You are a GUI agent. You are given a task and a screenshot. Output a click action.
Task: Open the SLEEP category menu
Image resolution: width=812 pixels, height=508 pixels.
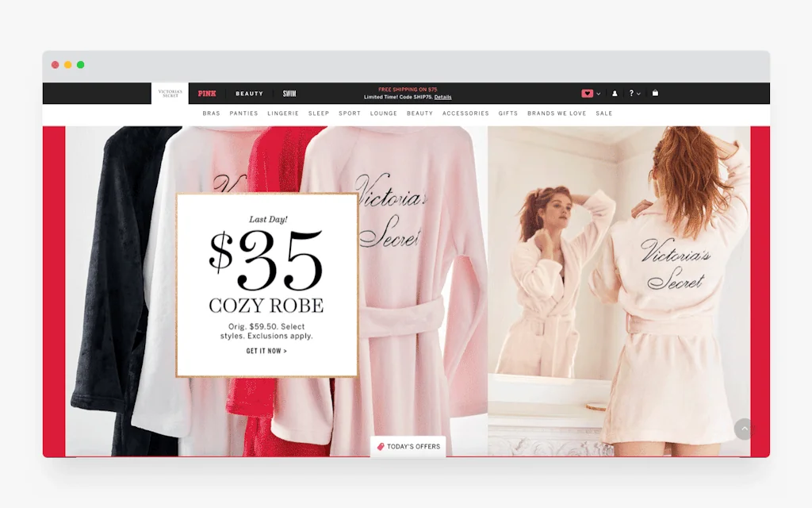319,113
